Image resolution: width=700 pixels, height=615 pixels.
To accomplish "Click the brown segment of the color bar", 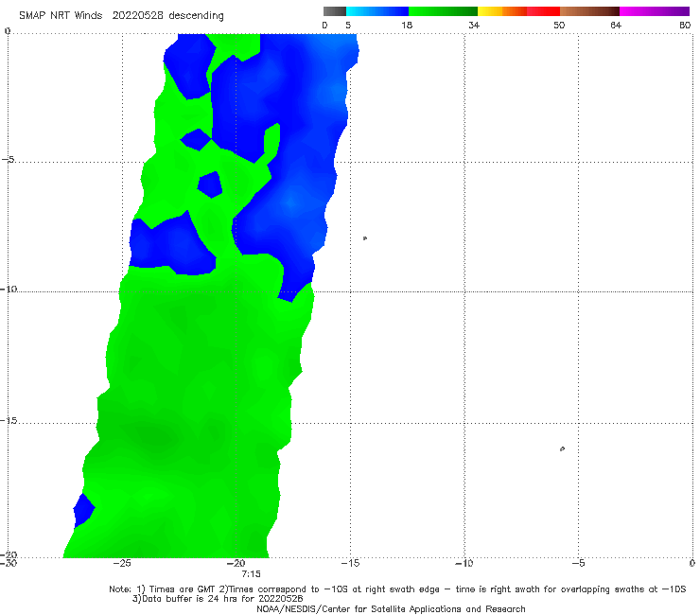I will [x=589, y=11].
